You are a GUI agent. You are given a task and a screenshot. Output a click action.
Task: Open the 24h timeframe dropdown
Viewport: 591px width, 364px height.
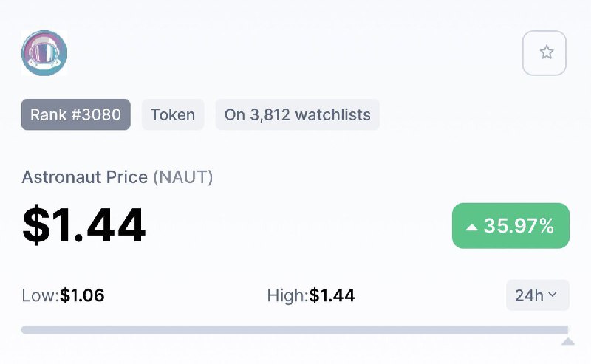click(538, 295)
